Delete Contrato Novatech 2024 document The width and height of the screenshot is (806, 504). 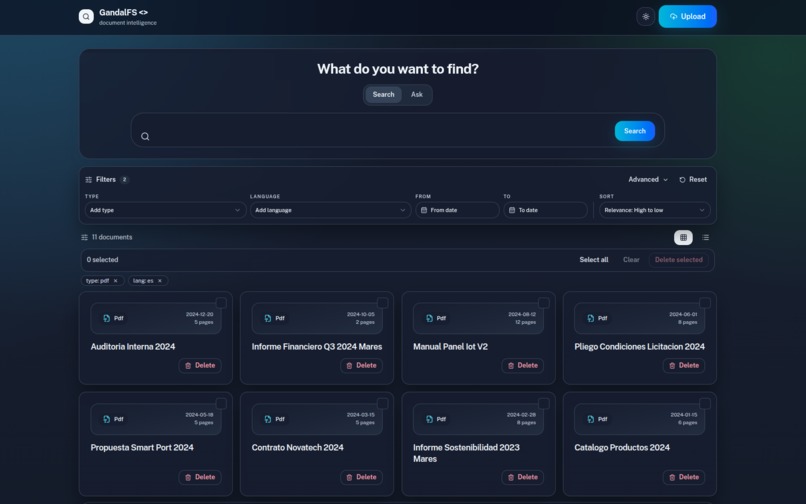361,477
